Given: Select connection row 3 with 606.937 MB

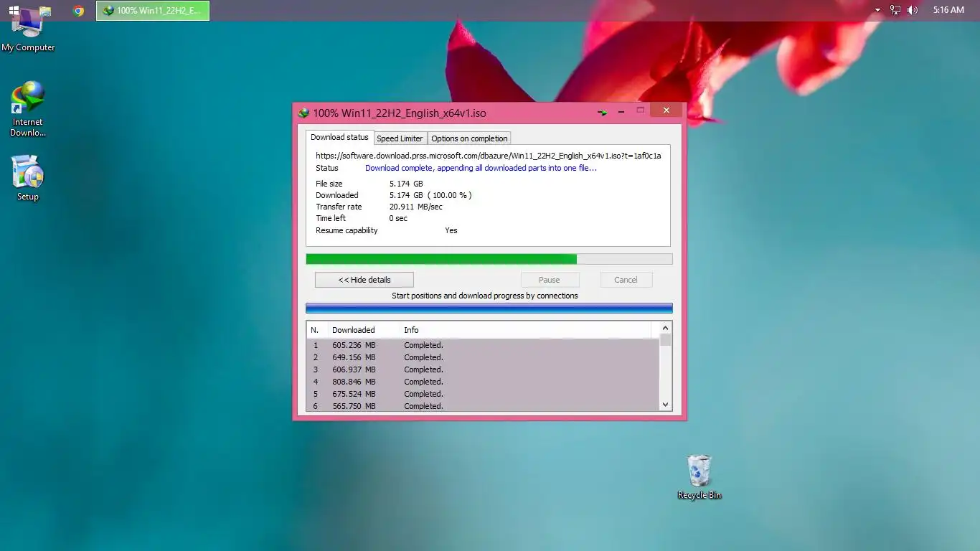Looking at the screenshot, I should pyautogui.click(x=482, y=369).
